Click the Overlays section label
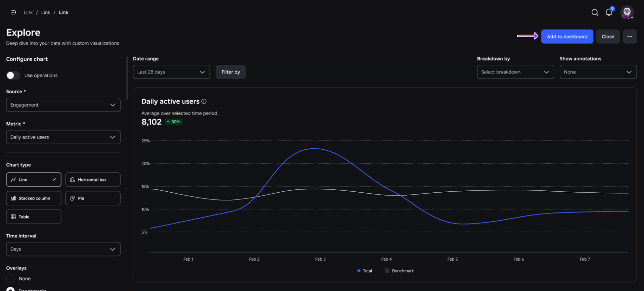Viewport: 644px width, 291px height. click(x=16, y=268)
